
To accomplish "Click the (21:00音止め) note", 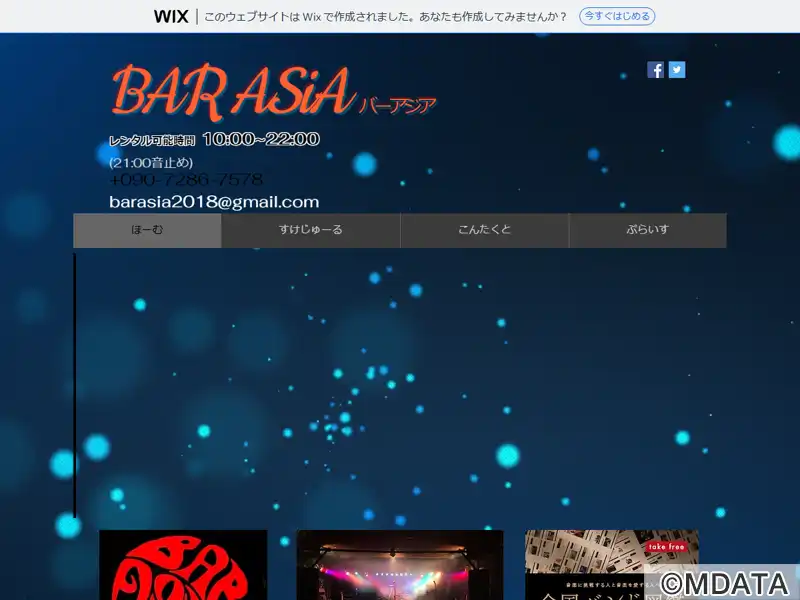I will click(x=151, y=163).
